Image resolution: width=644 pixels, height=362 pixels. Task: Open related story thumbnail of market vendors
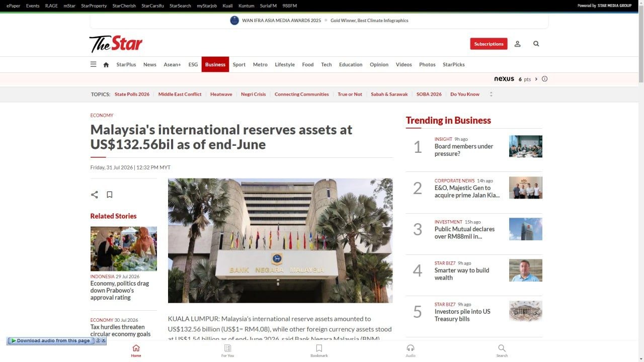[124, 249]
